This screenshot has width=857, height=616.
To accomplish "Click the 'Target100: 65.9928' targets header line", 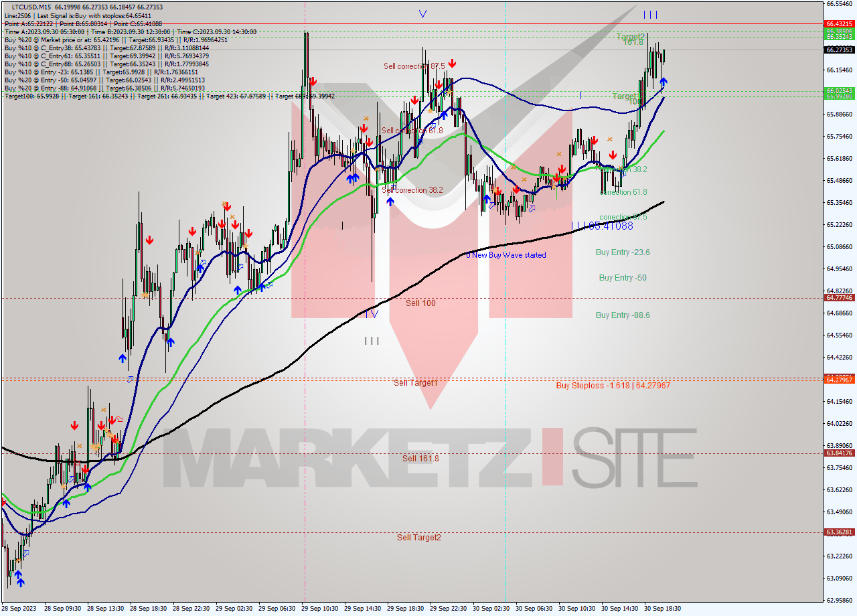I will click(x=169, y=96).
